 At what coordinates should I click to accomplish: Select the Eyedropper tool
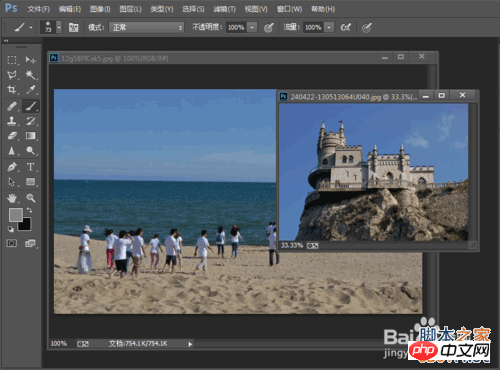pyautogui.click(x=31, y=89)
